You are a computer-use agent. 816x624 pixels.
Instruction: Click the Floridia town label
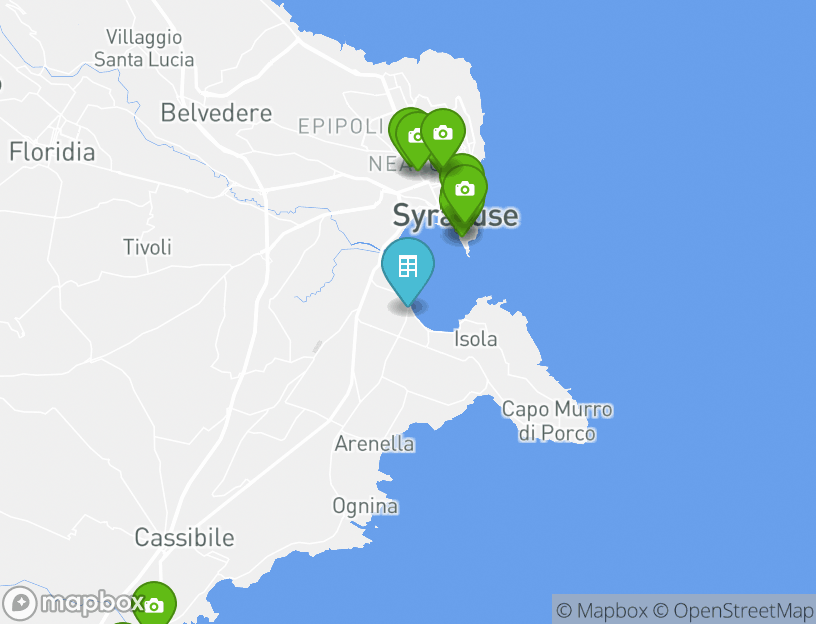coord(52,152)
